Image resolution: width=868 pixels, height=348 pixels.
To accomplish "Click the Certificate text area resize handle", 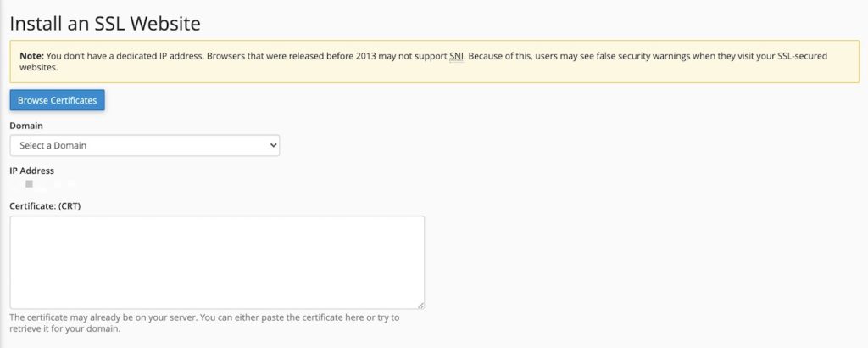I will click(x=420, y=306).
